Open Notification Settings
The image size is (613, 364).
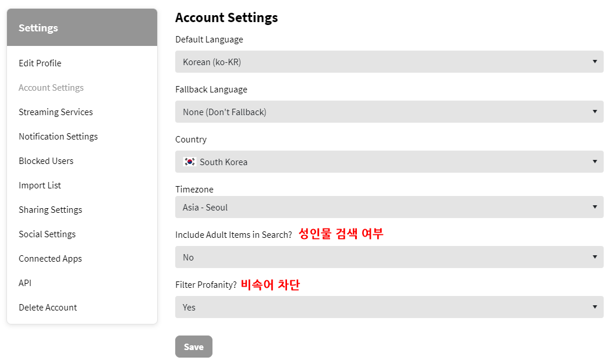58,136
